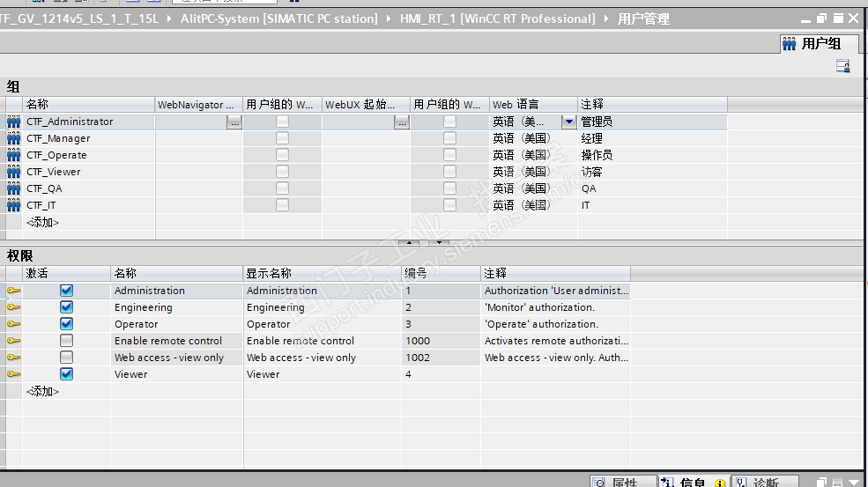
Task: Click the CTF_QA group icon
Action: click(14, 188)
